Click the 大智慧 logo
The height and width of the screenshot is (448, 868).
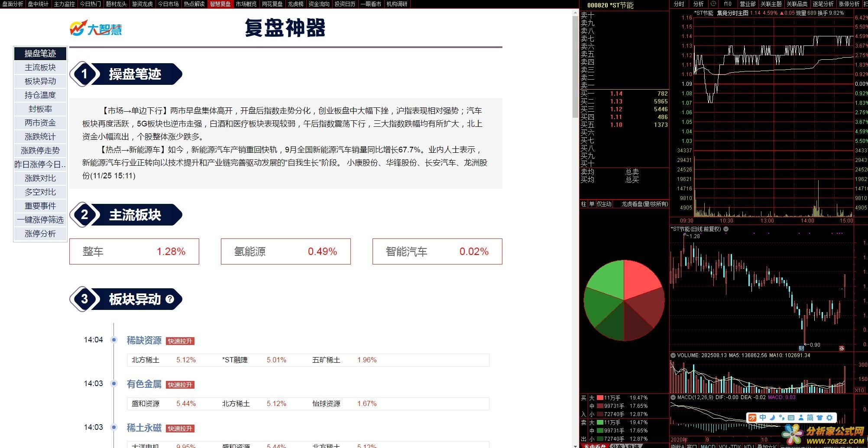coord(96,28)
